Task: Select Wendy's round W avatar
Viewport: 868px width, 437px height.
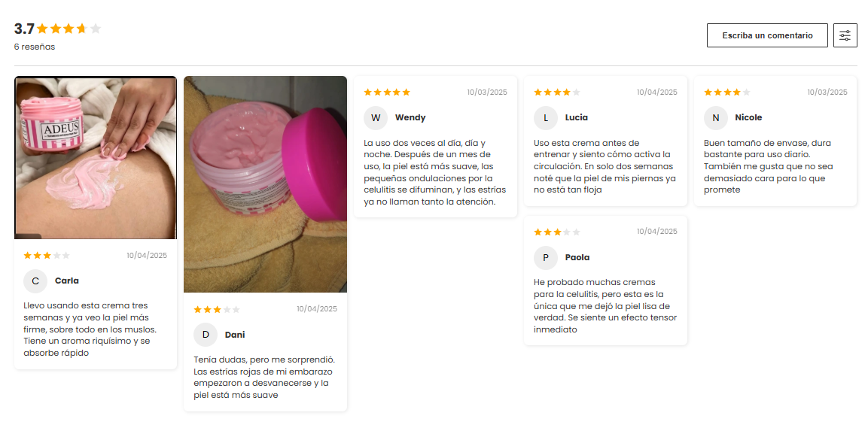Action: click(x=376, y=118)
